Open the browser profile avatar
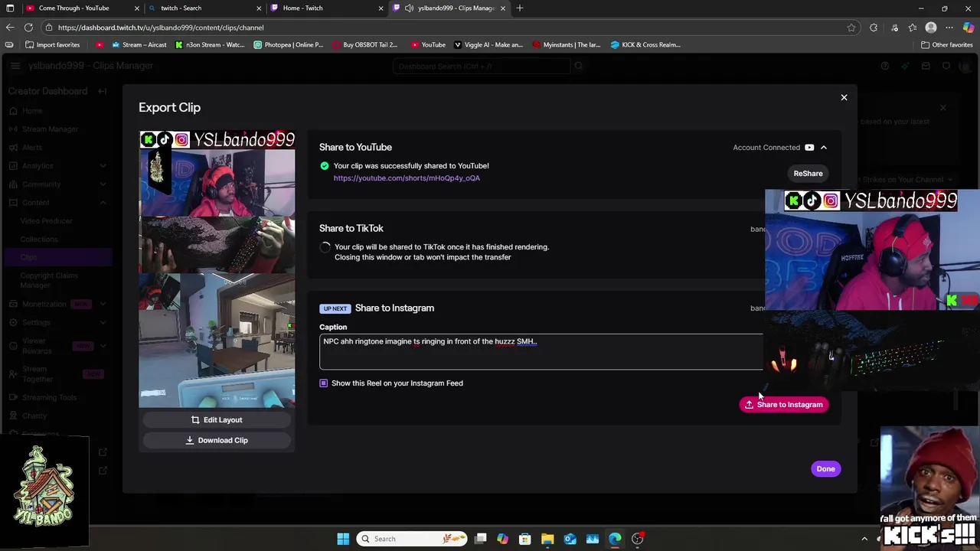Viewport: 980px width, 551px height. click(931, 28)
